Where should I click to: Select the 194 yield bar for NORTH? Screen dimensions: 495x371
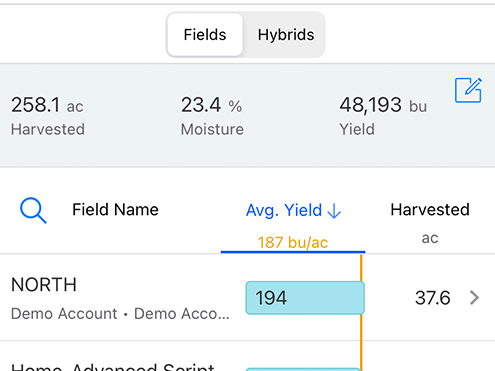coord(305,298)
